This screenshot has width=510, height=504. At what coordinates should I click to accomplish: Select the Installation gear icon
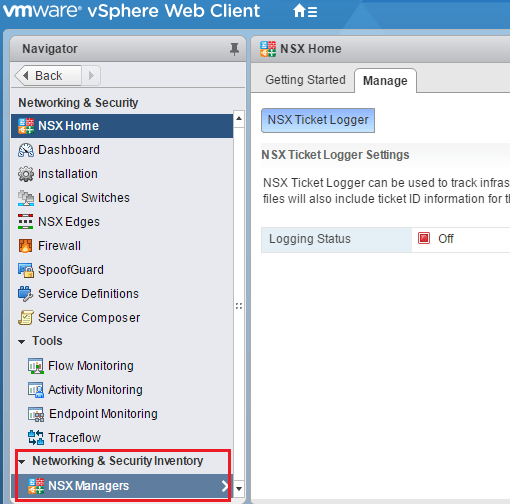coord(26,174)
